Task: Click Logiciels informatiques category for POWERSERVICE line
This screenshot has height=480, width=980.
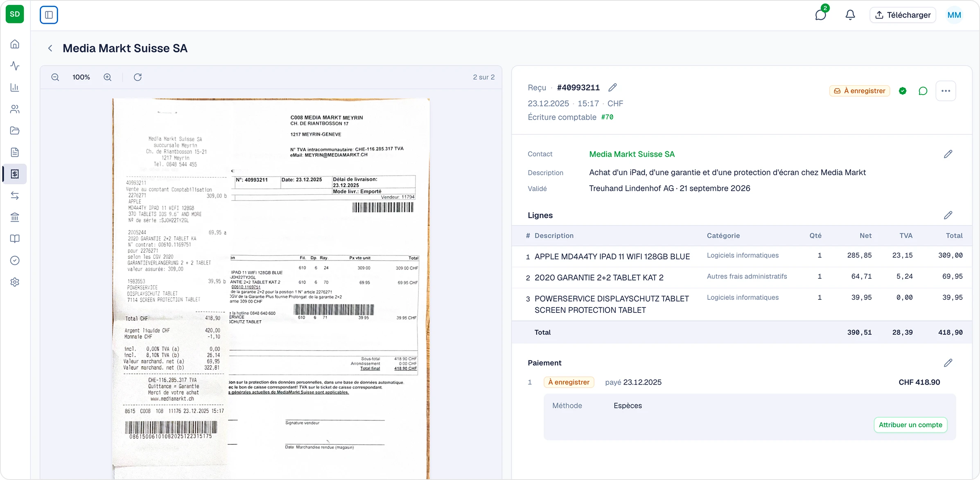Action: tap(743, 297)
